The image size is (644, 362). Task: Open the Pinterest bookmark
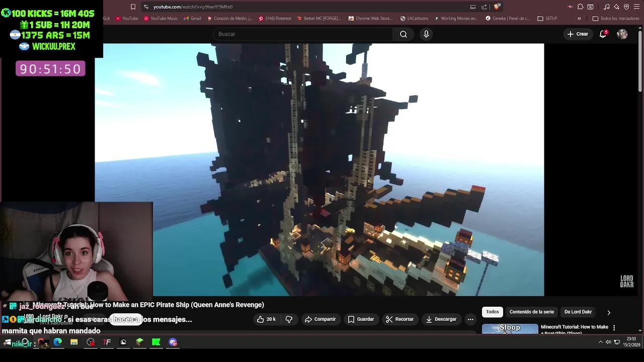pos(275,19)
